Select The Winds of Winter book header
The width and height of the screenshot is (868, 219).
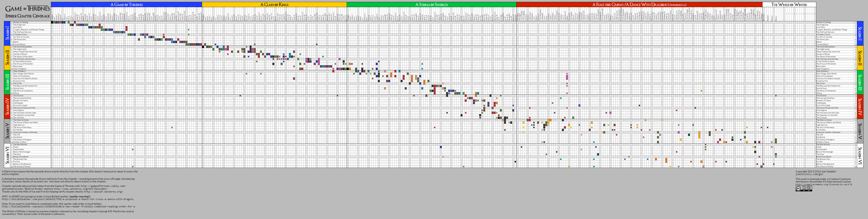click(x=789, y=4)
